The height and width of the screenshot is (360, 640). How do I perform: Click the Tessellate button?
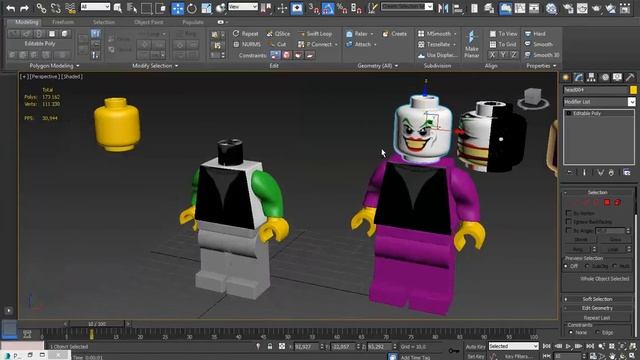(x=434, y=44)
